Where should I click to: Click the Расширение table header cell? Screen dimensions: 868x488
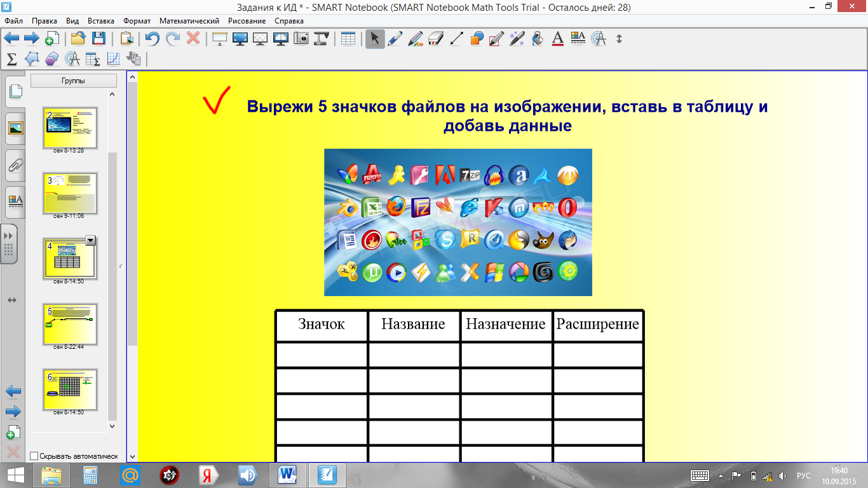pyautogui.click(x=598, y=325)
